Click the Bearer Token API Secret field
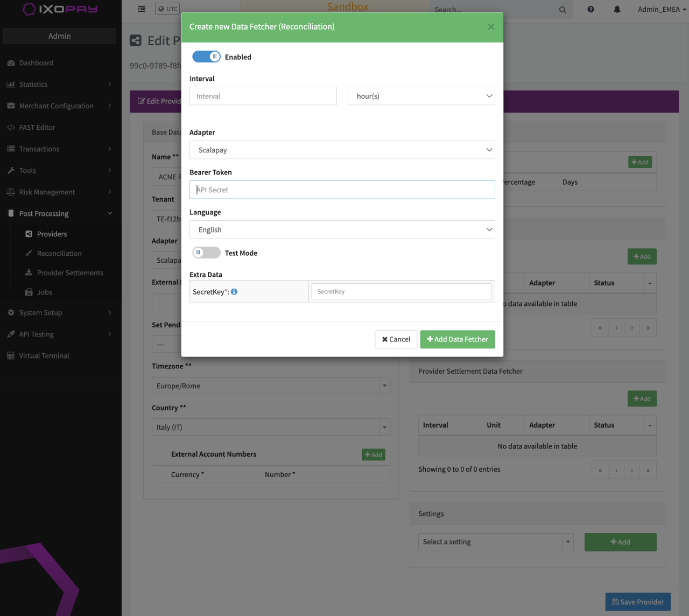 (x=342, y=190)
